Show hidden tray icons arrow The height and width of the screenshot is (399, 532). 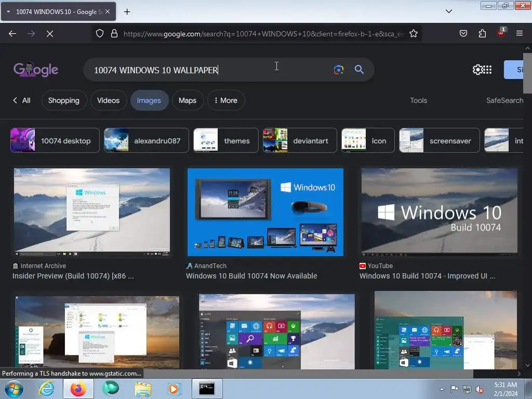click(442, 389)
